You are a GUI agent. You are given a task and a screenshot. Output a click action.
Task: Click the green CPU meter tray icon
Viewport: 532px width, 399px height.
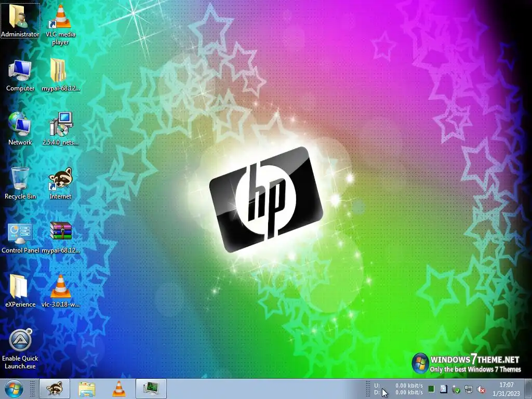[x=431, y=389]
